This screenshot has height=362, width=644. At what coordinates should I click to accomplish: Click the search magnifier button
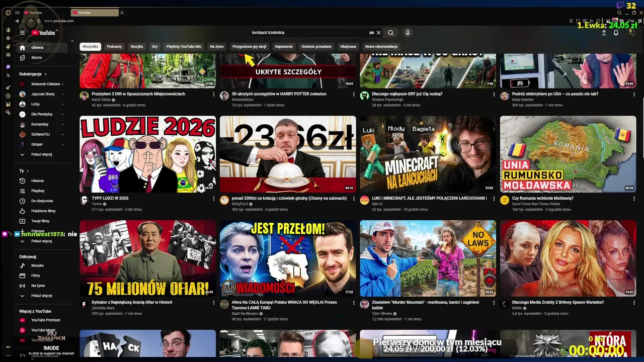coord(390,33)
